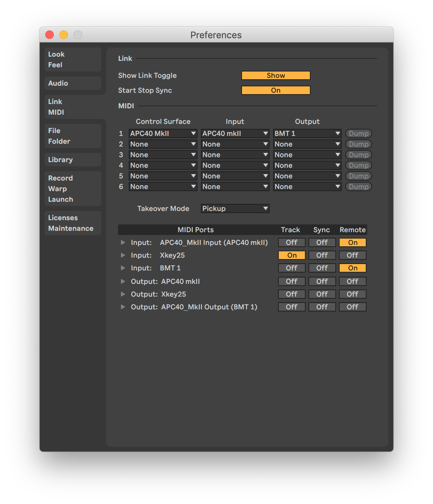
Task: Turn off Start Stop Sync
Action: 276,90
